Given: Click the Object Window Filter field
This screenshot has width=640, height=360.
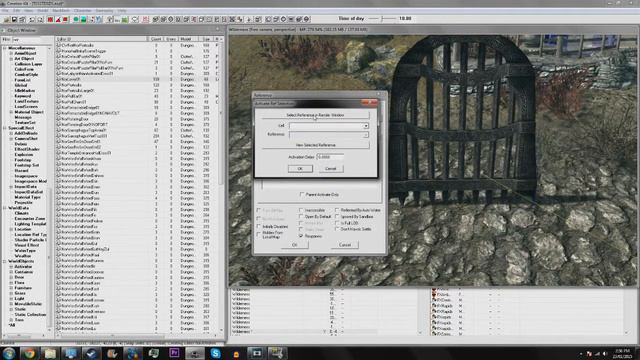Looking at the screenshot, I should coord(32,40).
